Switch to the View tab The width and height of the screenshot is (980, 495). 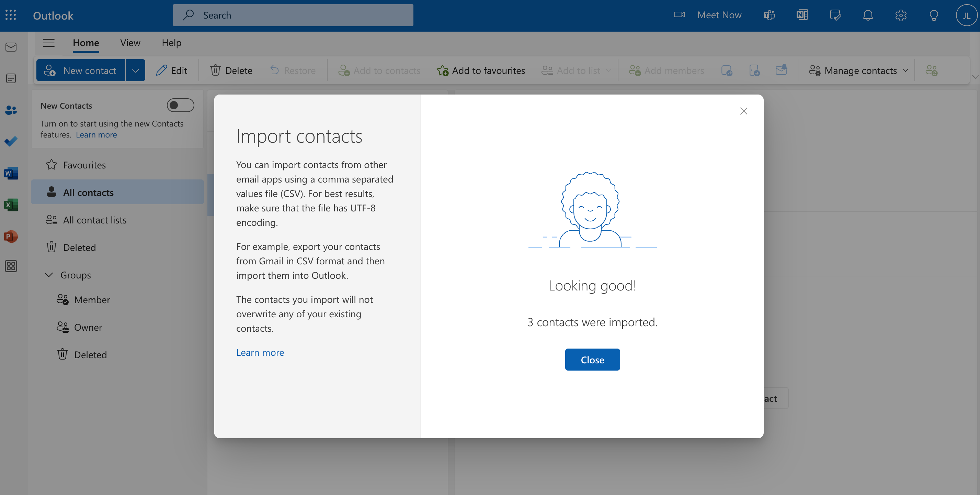[130, 43]
